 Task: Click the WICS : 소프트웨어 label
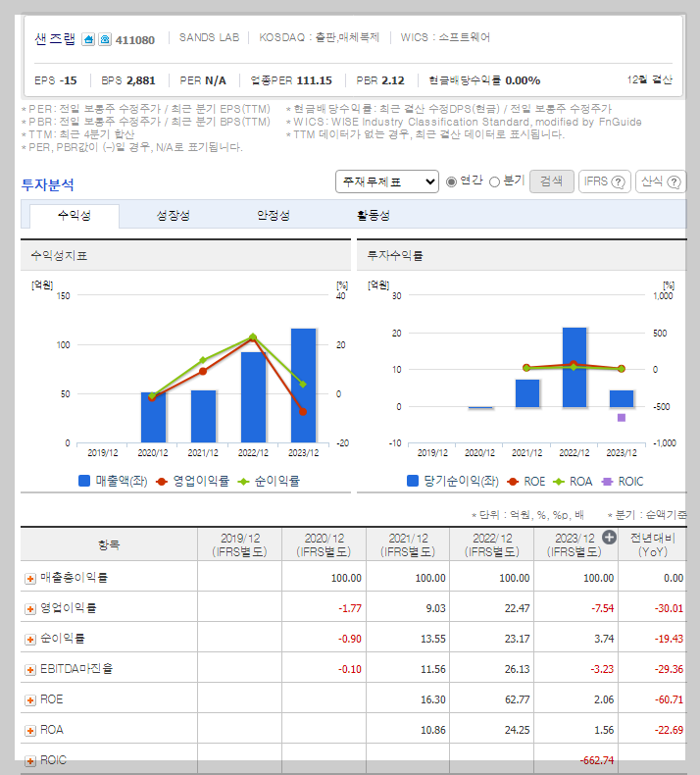click(x=445, y=37)
